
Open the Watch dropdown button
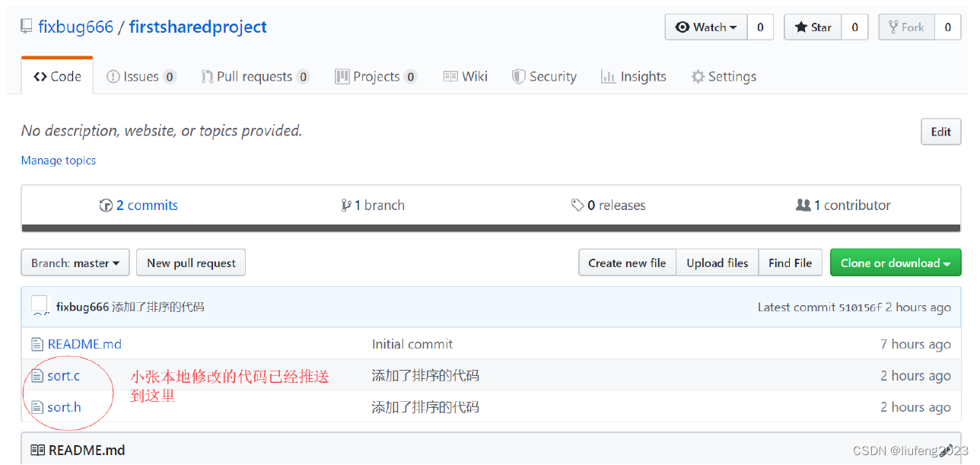706,27
